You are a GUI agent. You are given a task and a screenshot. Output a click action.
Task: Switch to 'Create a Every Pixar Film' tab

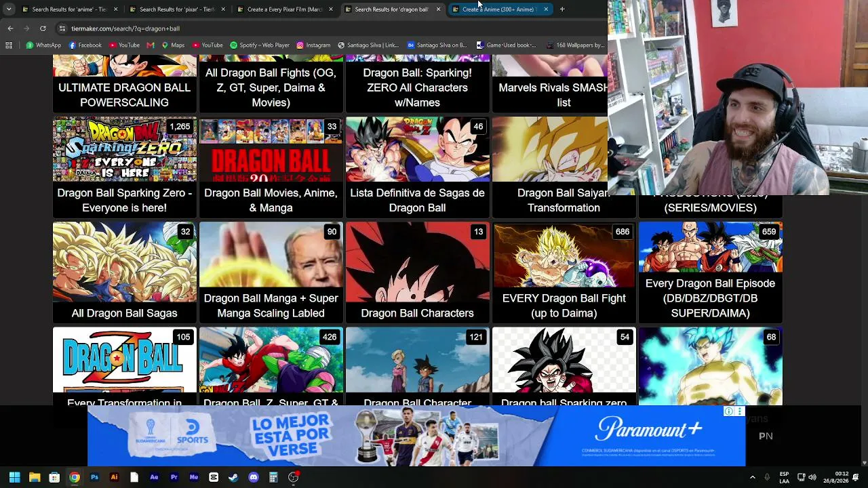[x=284, y=9]
